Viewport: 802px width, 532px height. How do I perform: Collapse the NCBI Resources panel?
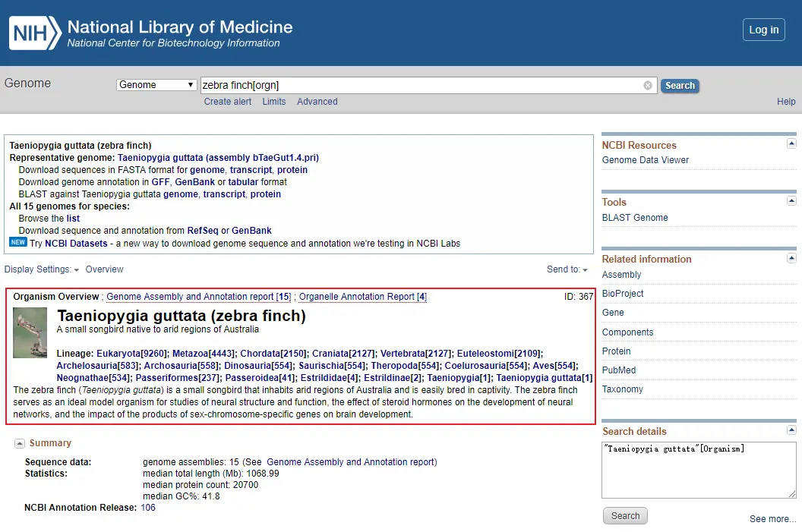coord(791,143)
